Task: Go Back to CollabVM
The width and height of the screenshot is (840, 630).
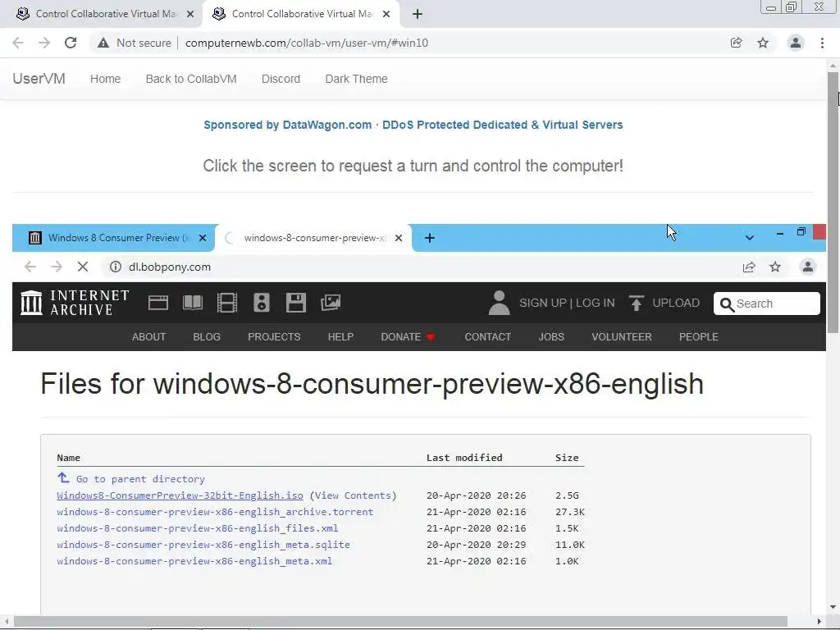Action: pyautogui.click(x=191, y=79)
